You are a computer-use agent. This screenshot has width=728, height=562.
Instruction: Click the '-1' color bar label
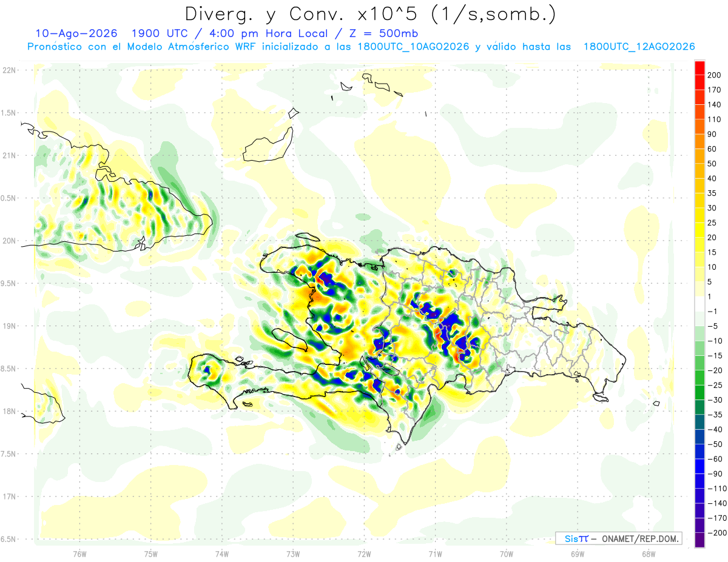[x=712, y=312]
